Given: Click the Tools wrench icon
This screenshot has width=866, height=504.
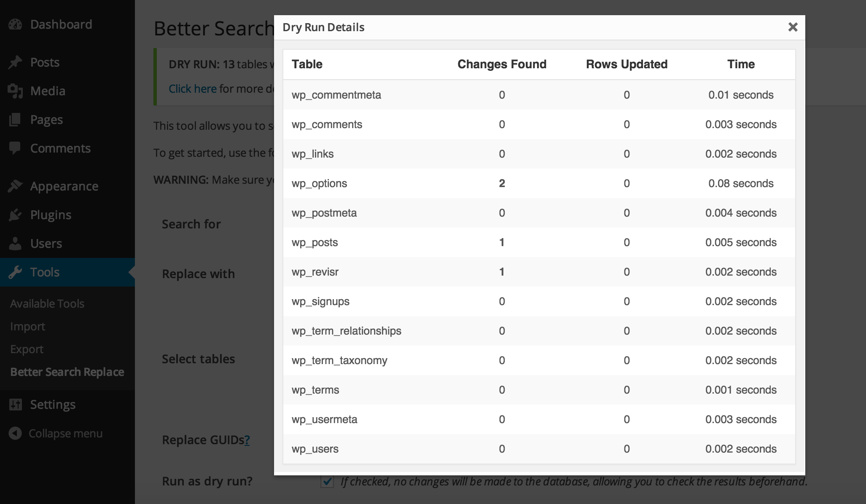Looking at the screenshot, I should (15, 272).
